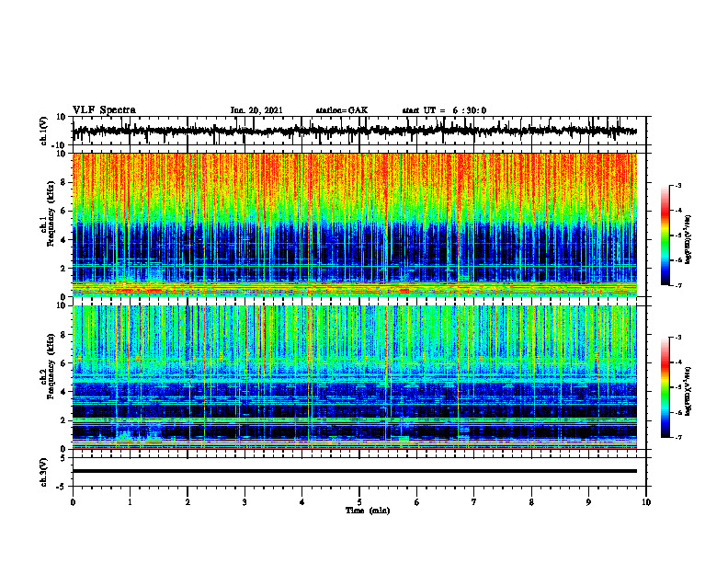728x563 pixels.
Task: Click the "VLF Spectra" plot title
Action: pos(104,110)
